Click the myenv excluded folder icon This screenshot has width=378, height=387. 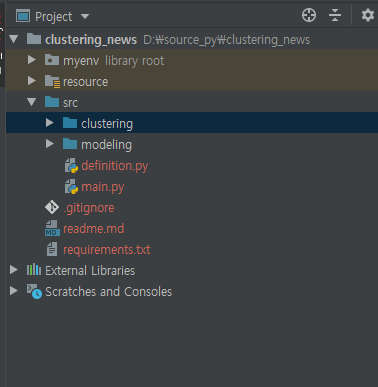coord(52,60)
